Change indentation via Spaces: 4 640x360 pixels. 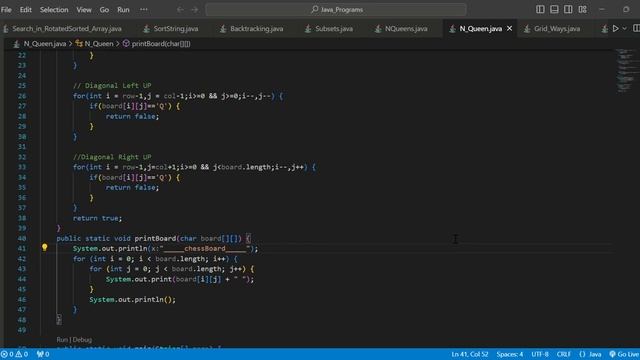pos(509,354)
